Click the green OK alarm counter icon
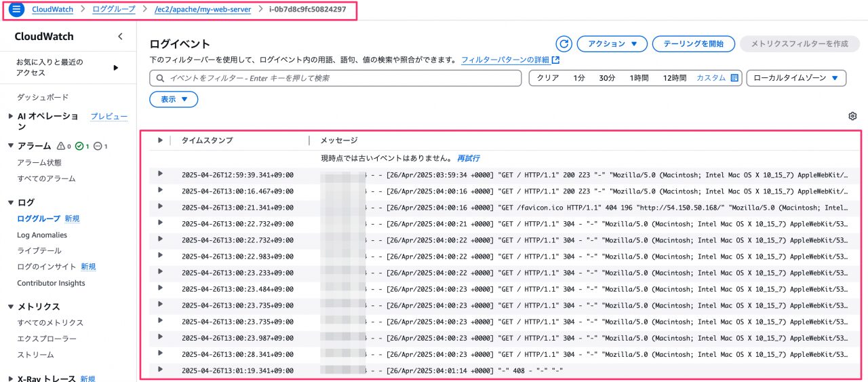 pos(83,146)
